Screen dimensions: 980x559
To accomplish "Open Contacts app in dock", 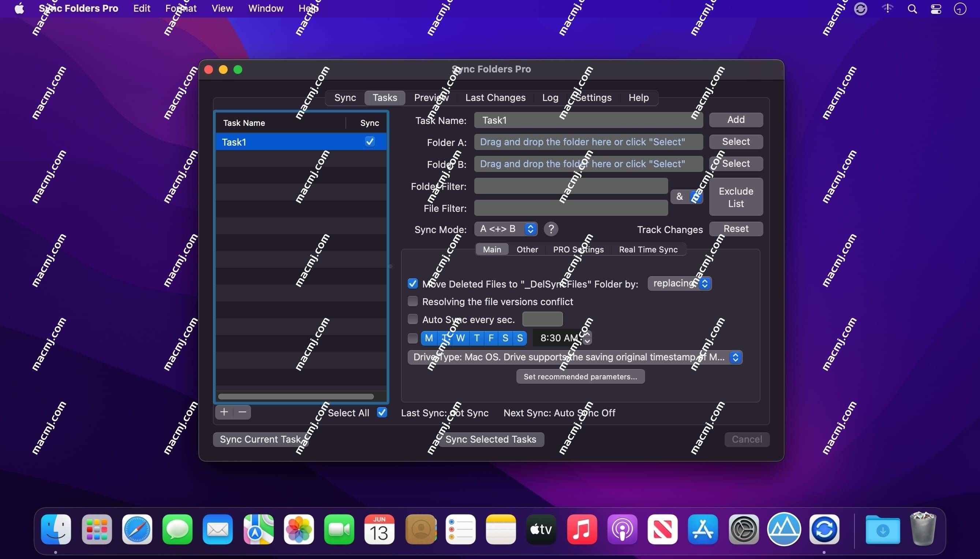I will point(420,529).
